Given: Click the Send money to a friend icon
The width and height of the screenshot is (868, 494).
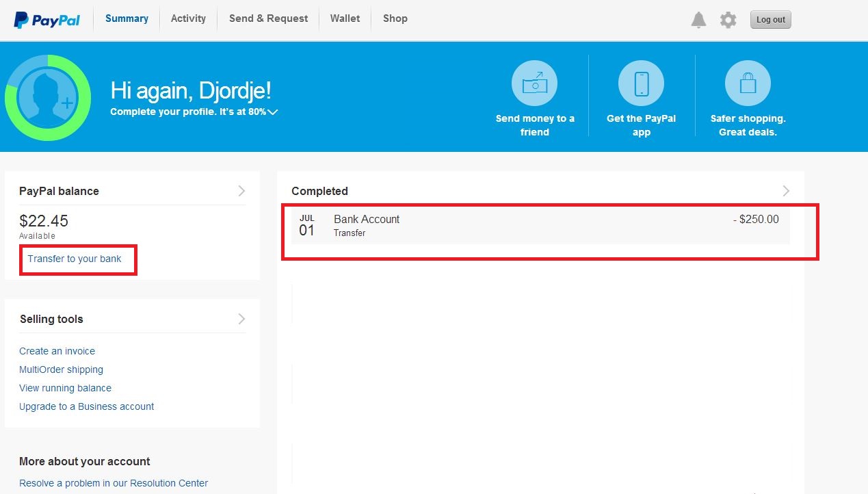Looking at the screenshot, I should [534, 83].
